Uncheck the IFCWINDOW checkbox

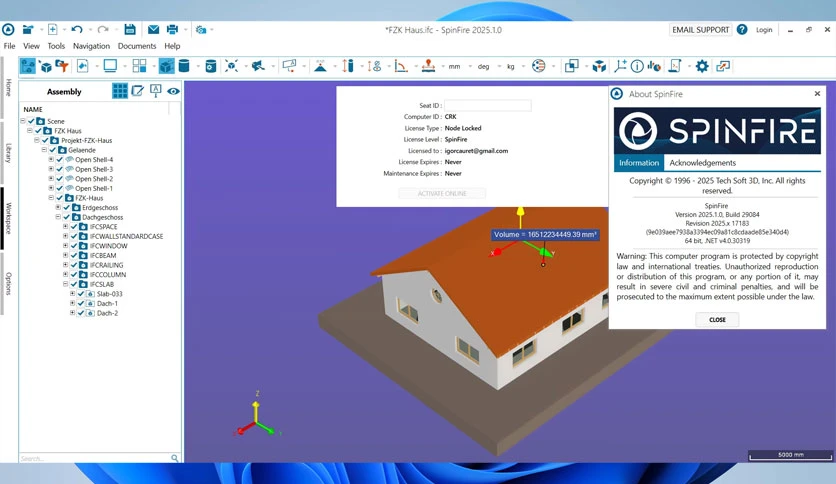pyautogui.click(x=74, y=246)
